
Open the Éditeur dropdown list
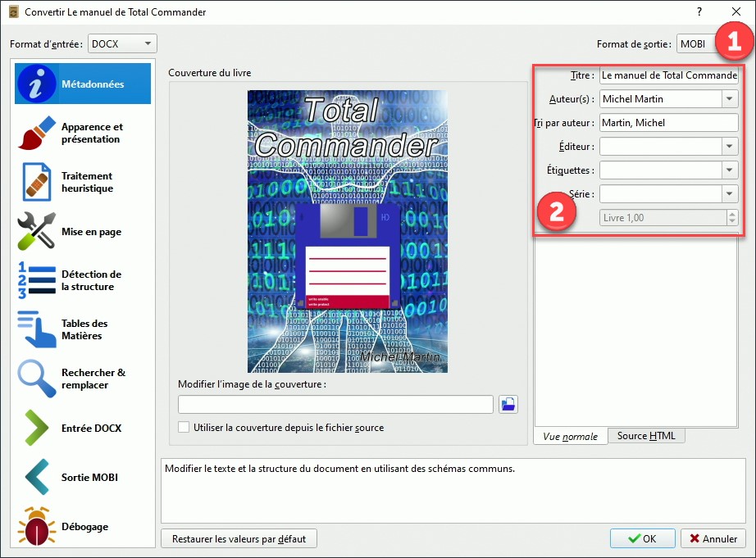pos(729,147)
